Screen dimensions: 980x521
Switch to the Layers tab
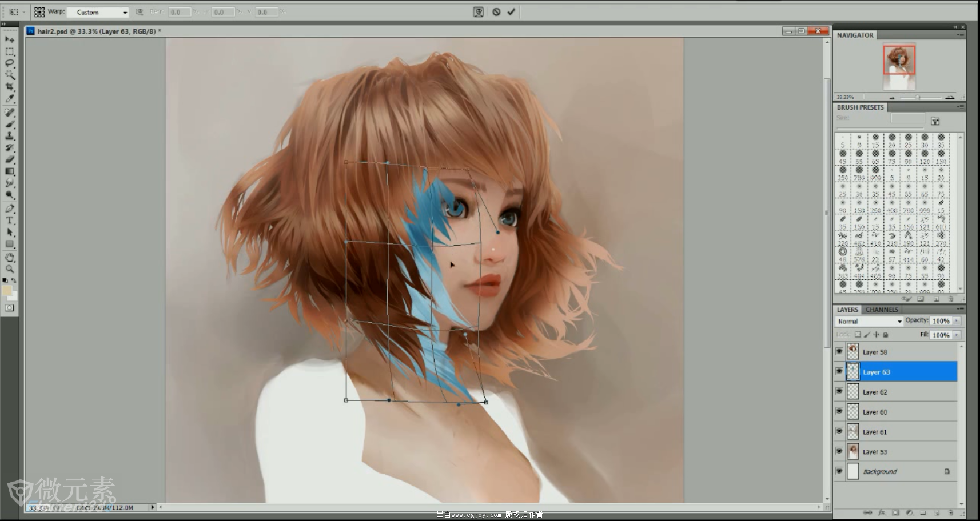(x=847, y=310)
